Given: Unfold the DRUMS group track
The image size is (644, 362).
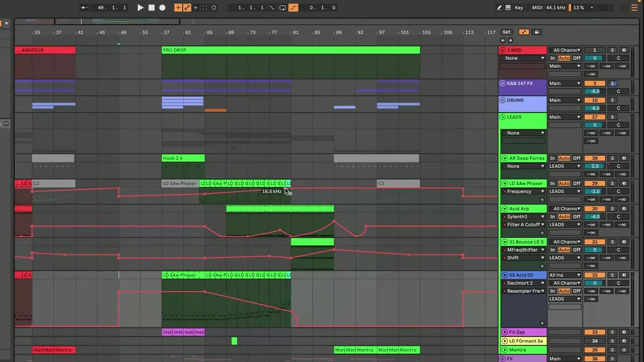Looking at the screenshot, I should 503,100.
